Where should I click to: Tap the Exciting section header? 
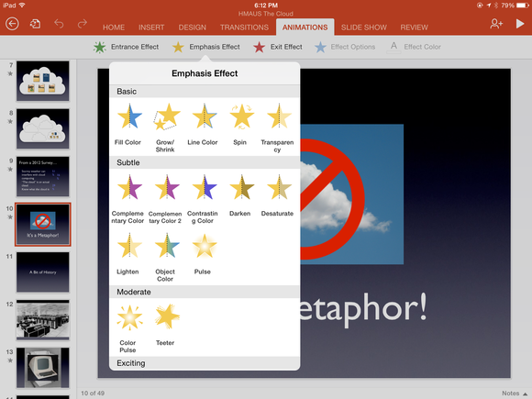coord(205,363)
